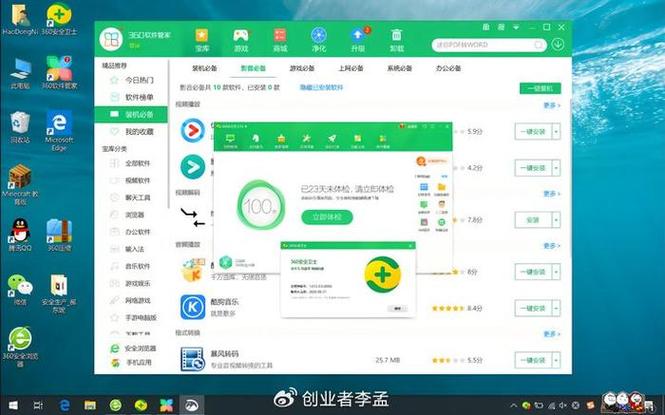Expand install options for 7.8分 row
This screenshot has height=415, width=665.
point(556,220)
